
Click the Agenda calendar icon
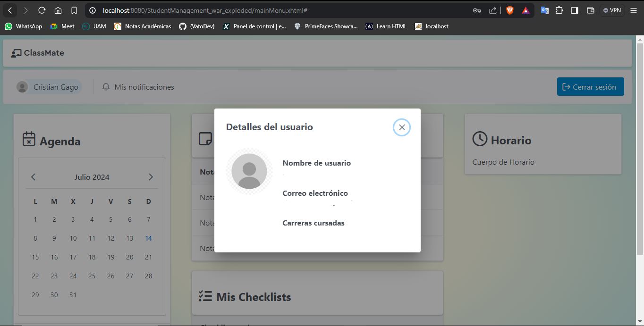(x=29, y=139)
